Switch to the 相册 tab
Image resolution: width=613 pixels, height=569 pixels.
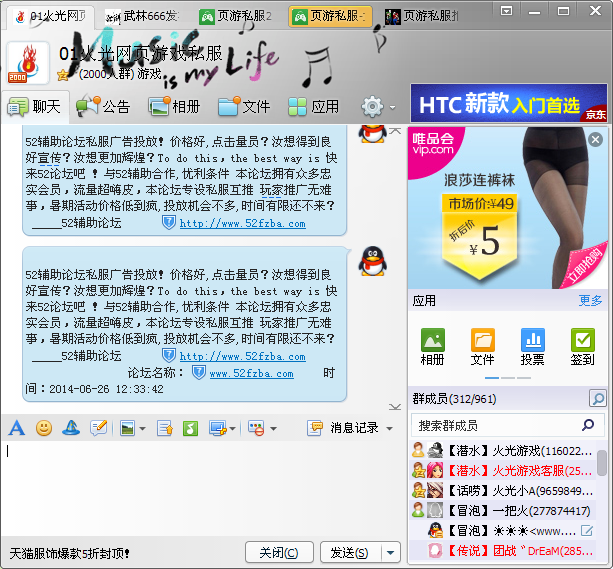174,106
